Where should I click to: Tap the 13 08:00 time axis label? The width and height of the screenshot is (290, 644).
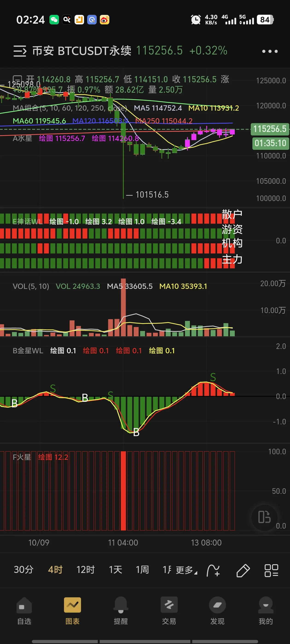(206, 543)
